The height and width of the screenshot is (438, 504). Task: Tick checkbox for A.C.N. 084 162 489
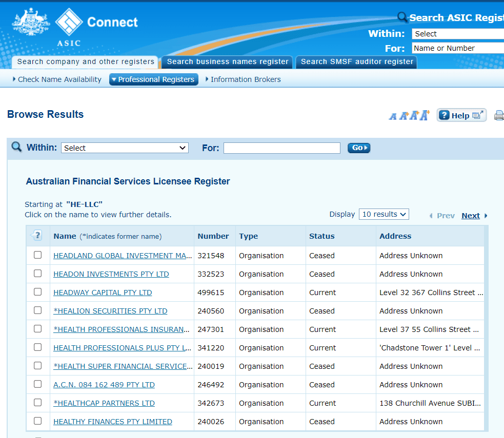coord(37,384)
